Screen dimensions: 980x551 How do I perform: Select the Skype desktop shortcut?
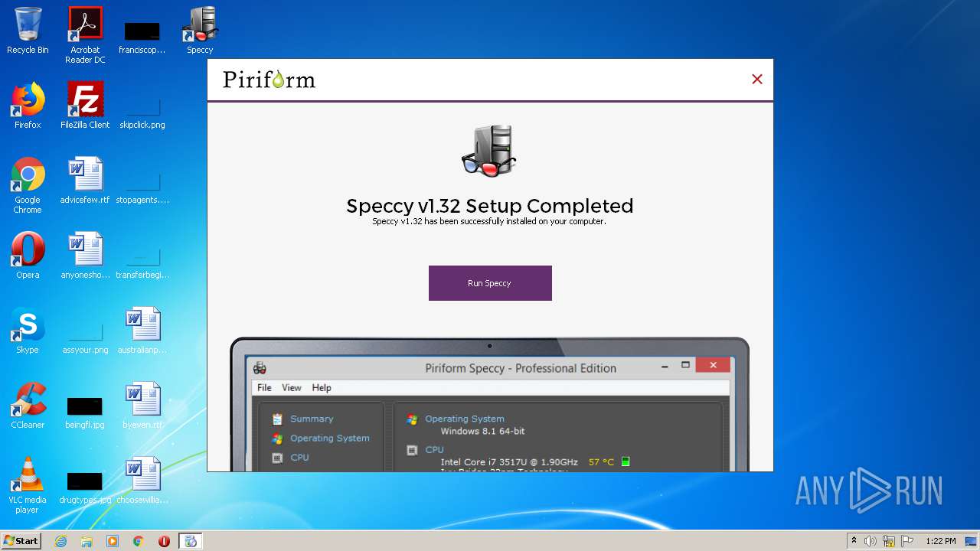[28, 331]
